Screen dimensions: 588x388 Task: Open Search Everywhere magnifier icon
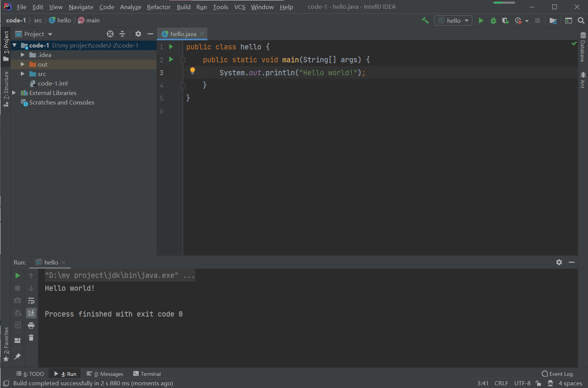[581, 21]
